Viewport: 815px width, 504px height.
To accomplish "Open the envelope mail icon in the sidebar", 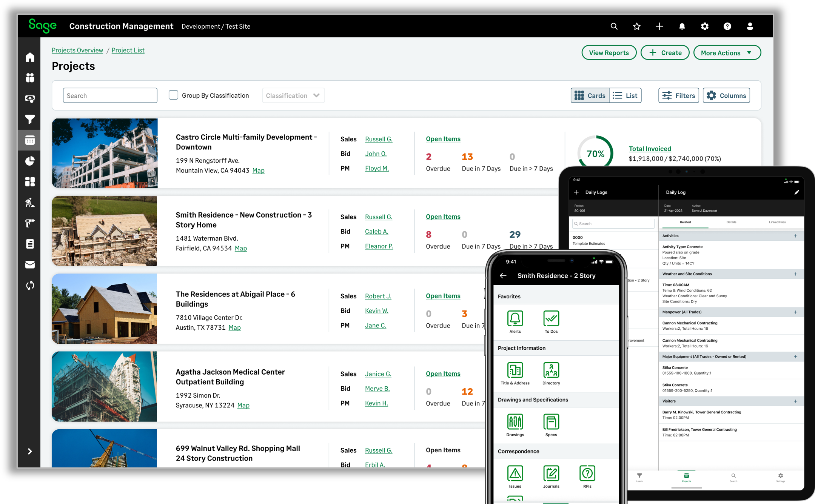I will (30, 265).
